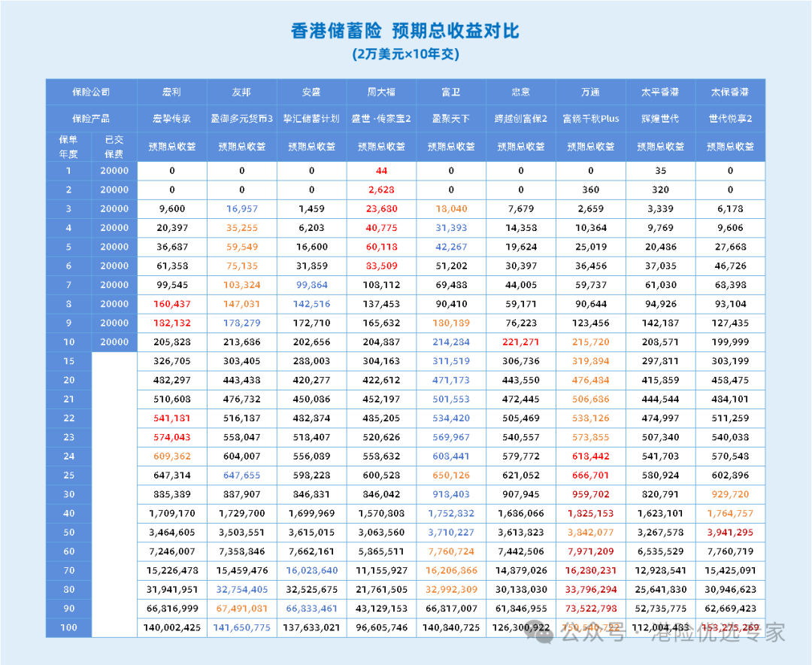Select the cell showing 96,605,746

tap(381, 627)
